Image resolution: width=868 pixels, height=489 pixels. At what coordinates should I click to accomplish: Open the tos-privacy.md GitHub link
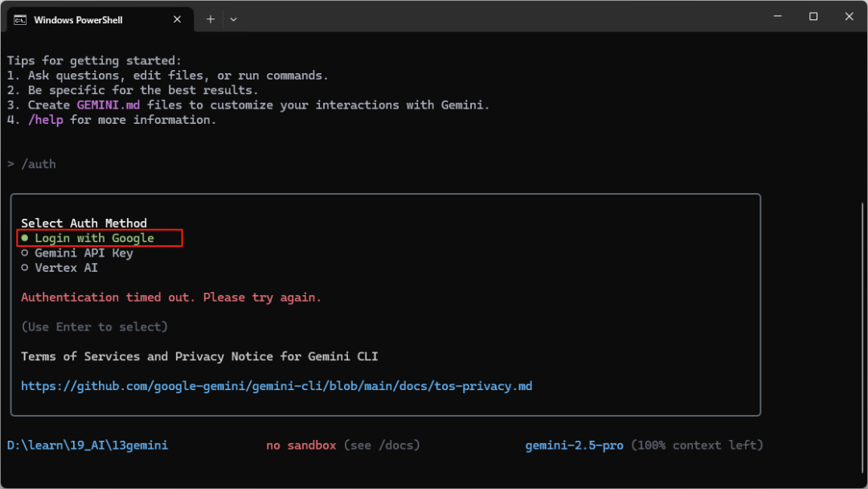coord(276,385)
